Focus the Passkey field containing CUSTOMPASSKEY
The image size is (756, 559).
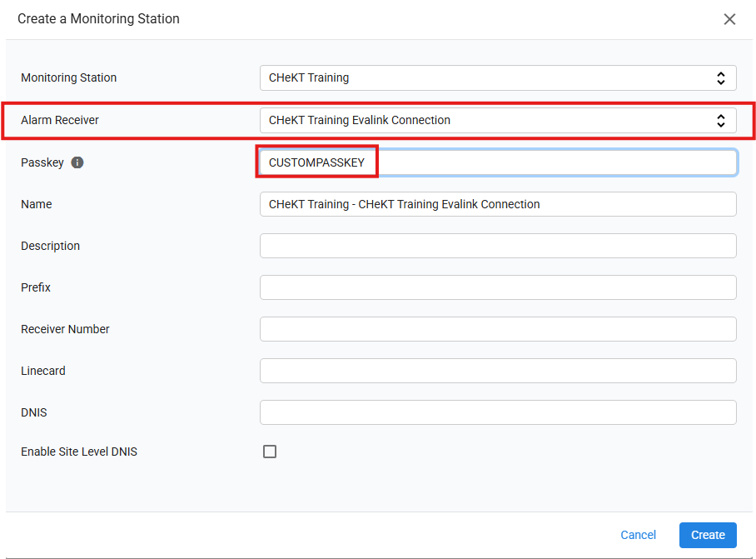pyautogui.click(x=498, y=162)
